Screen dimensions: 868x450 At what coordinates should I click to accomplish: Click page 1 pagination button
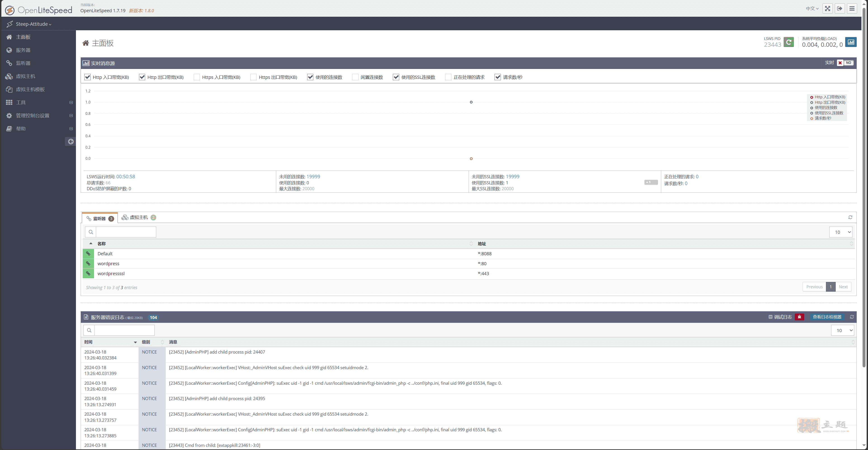click(831, 287)
